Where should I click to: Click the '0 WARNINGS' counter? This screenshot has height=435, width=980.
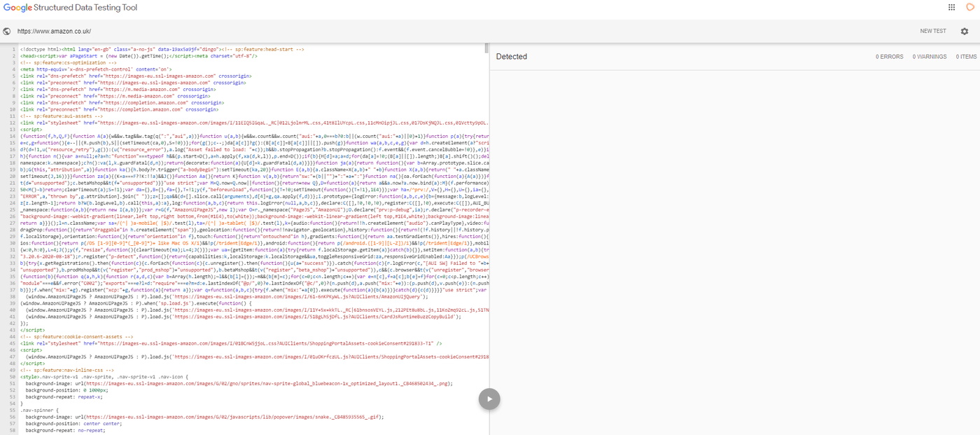click(x=930, y=57)
